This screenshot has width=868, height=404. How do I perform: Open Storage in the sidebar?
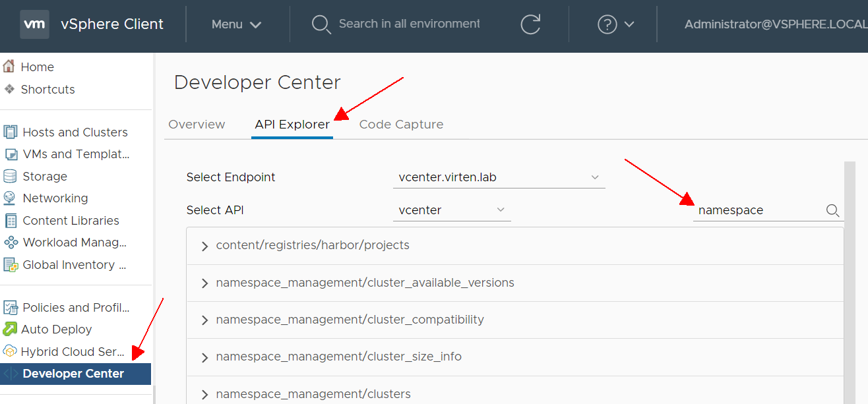45,177
